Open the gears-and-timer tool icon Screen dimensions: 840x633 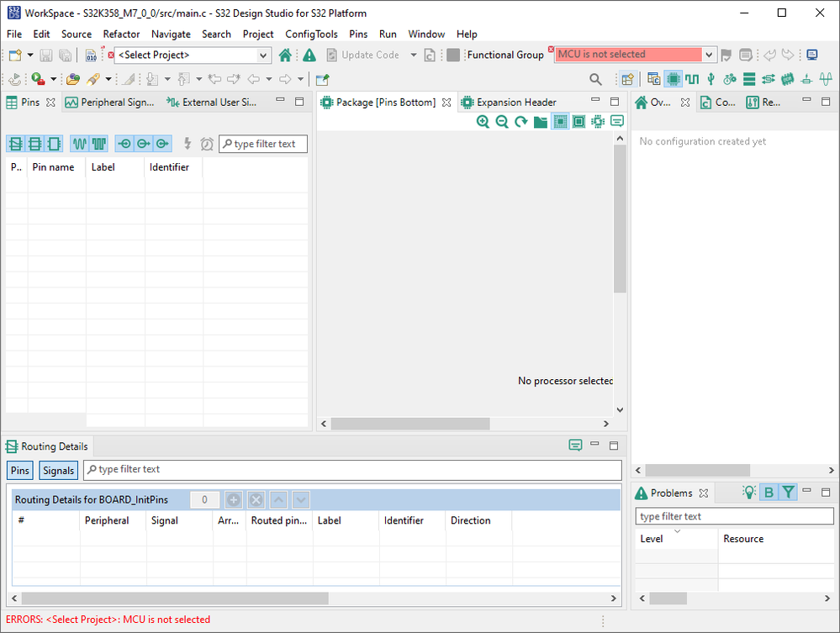pos(730,79)
